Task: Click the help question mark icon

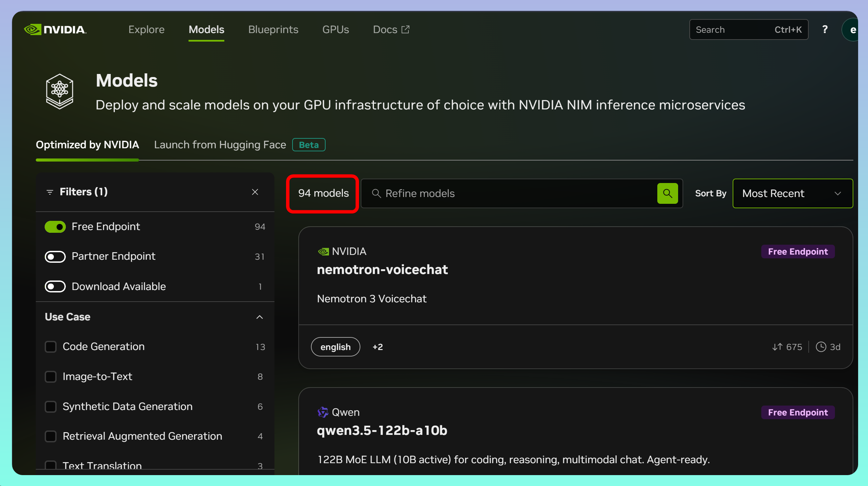Action: pos(825,30)
